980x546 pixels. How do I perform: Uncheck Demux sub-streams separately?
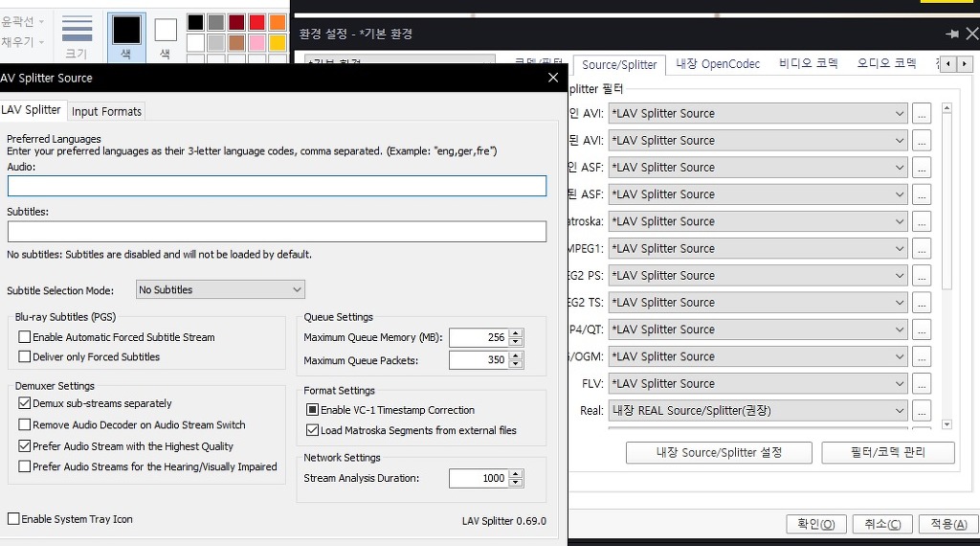pos(25,403)
